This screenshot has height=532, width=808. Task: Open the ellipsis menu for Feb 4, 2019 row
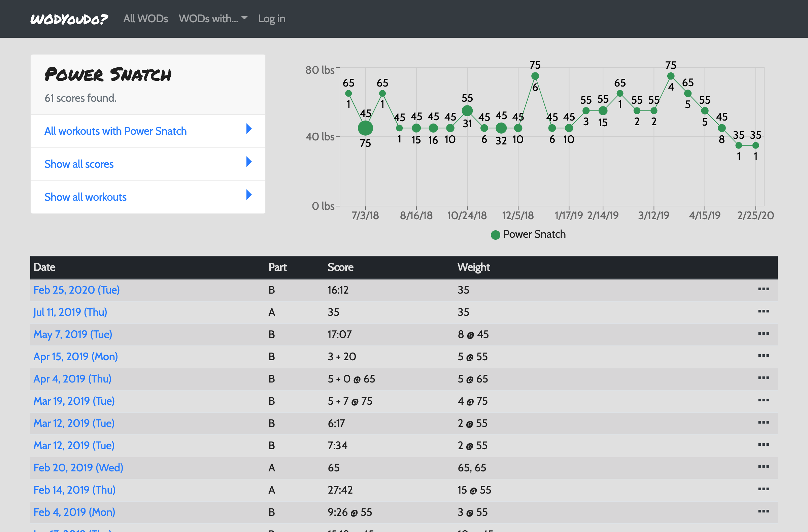coord(764,511)
